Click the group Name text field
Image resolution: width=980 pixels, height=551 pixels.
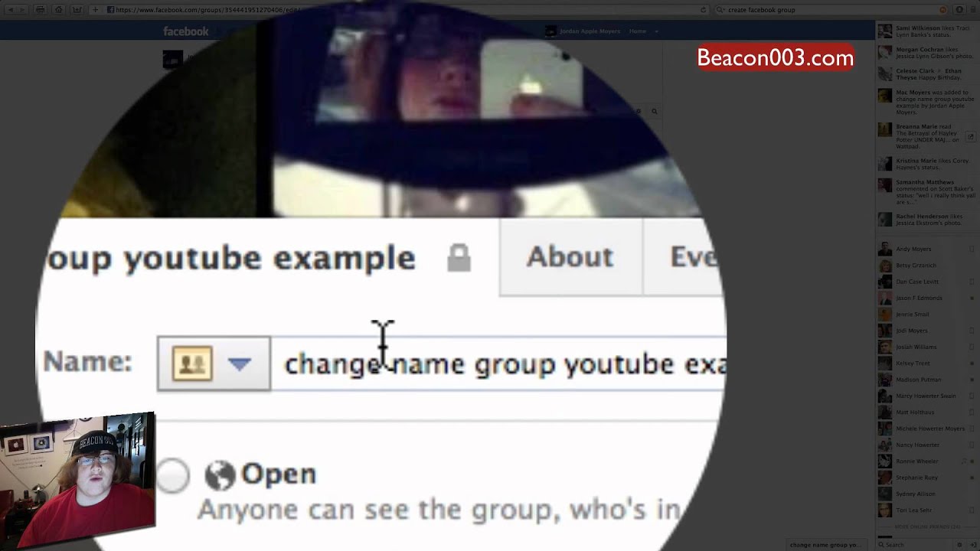[x=498, y=364]
